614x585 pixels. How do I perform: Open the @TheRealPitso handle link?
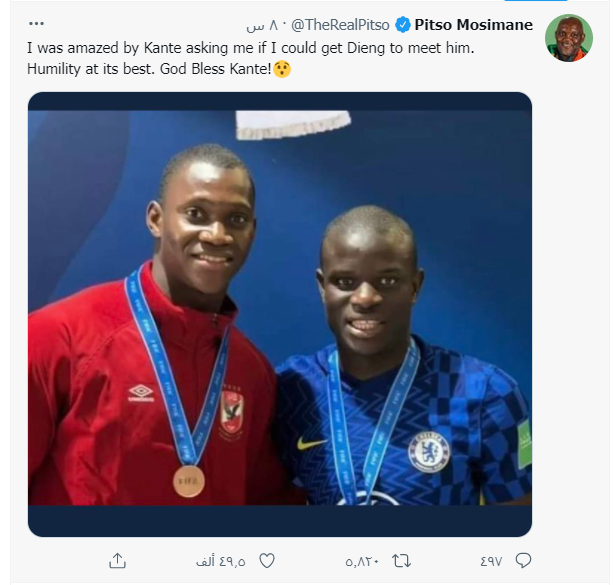(342, 24)
